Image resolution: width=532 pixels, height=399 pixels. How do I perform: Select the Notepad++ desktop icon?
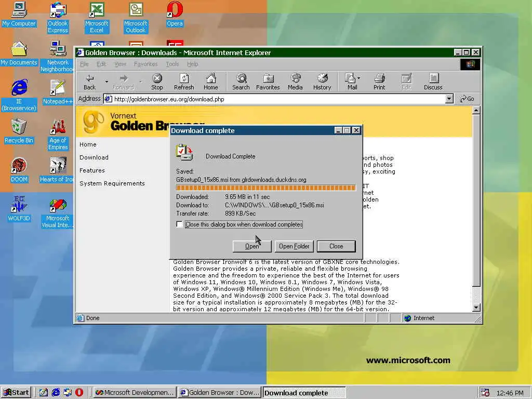point(58,92)
